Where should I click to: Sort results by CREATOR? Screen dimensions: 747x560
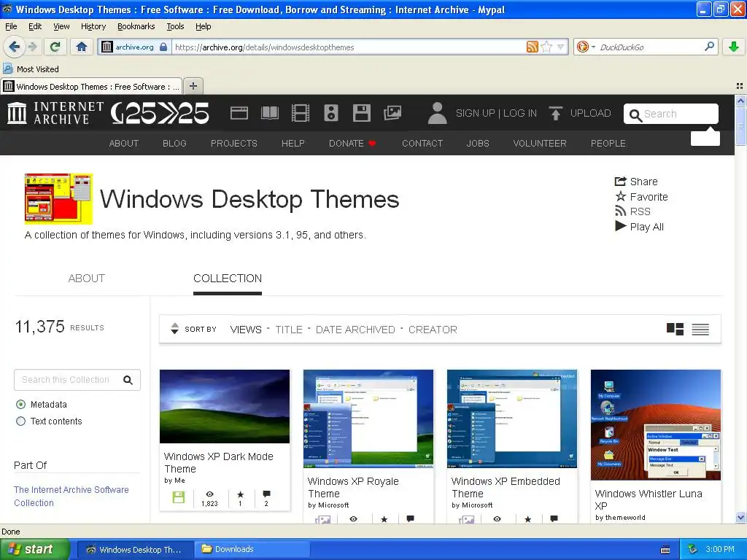click(433, 330)
